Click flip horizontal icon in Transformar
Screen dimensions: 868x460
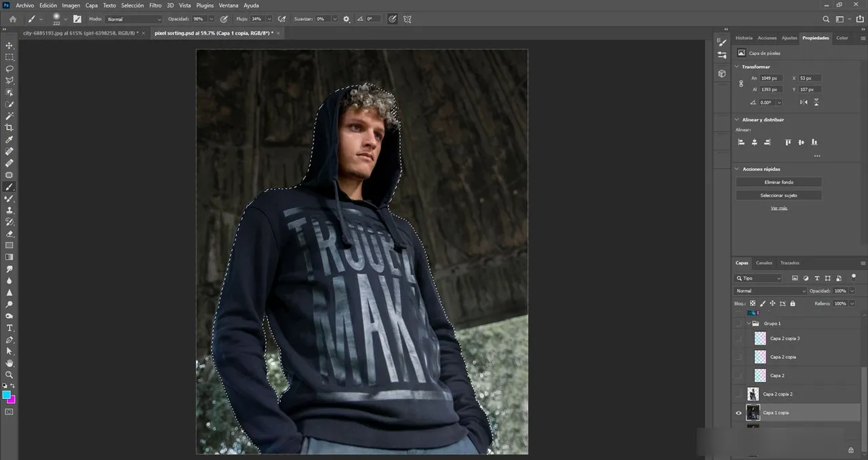coord(804,102)
